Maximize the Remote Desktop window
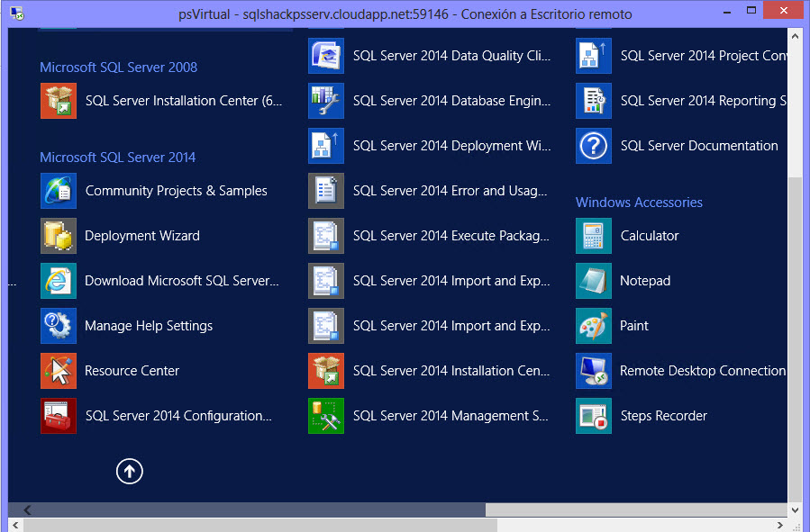The width and height of the screenshot is (810, 532). 751,11
